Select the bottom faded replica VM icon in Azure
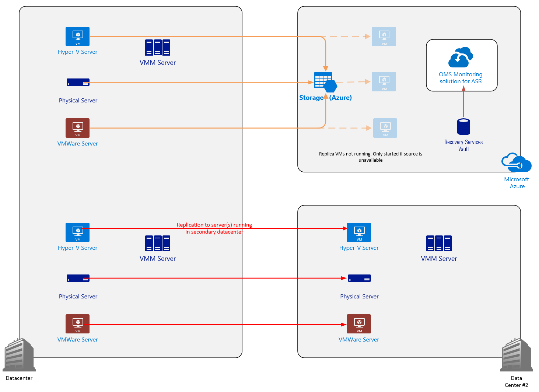The height and width of the screenshot is (392, 539). coord(385,128)
